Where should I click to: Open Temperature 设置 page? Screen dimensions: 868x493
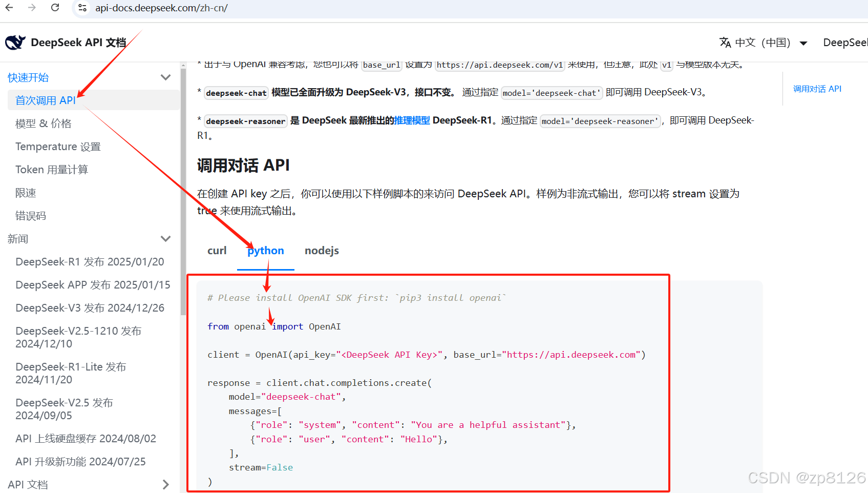58,147
